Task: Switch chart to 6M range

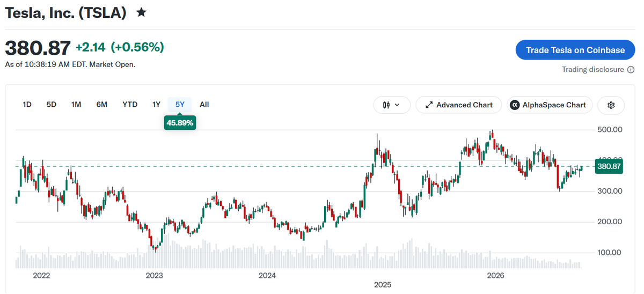Action: click(102, 105)
